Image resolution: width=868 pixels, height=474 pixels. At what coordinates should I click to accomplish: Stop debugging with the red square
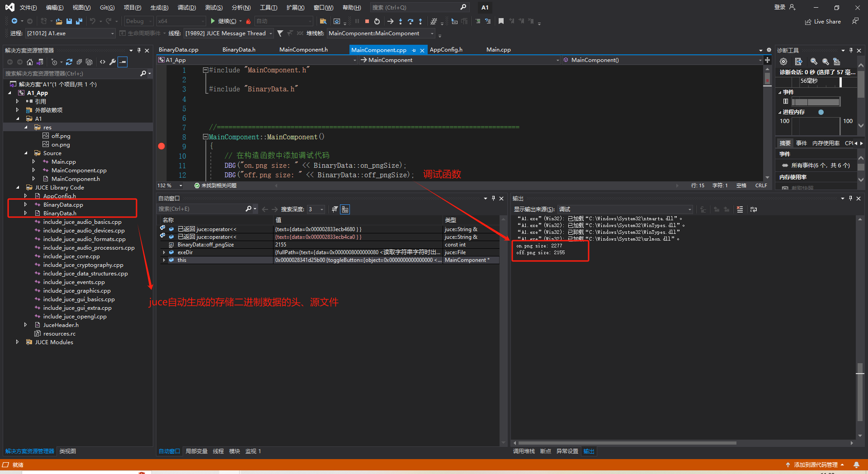[367, 21]
